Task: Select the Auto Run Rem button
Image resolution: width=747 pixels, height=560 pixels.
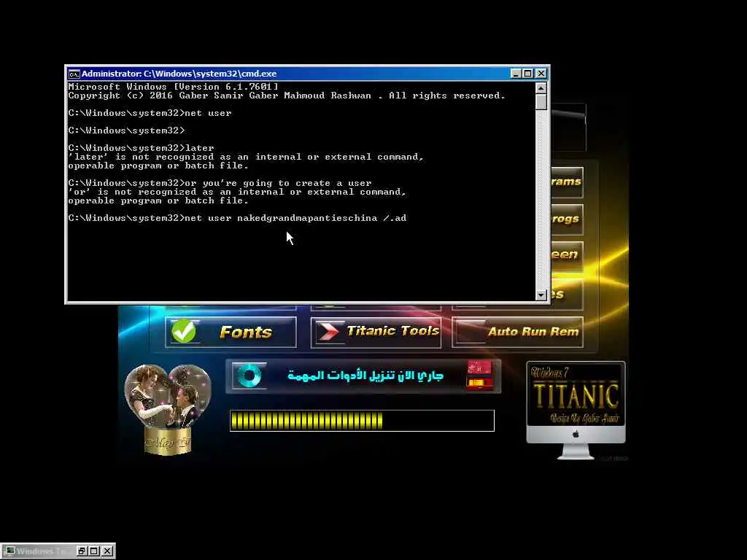Action: (x=517, y=332)
